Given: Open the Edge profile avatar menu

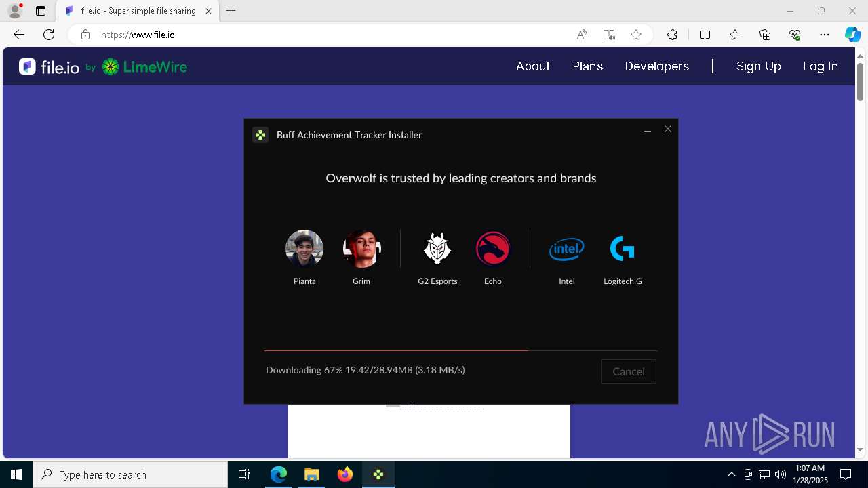Looking at the screenshot, I should click(15, 11).
